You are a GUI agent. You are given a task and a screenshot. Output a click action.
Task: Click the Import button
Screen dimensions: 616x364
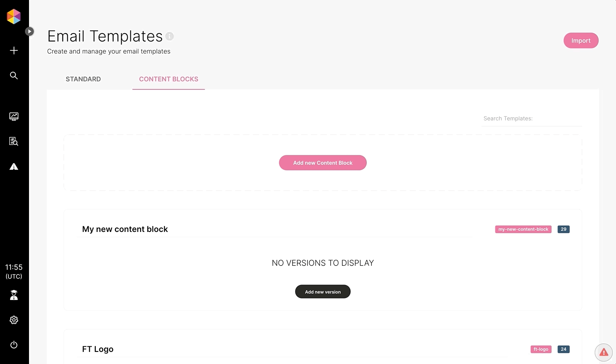(x=581, y=41)
